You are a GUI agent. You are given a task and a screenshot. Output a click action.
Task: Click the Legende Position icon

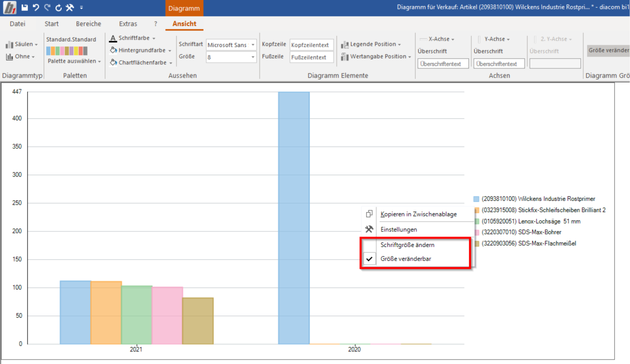point(345,45)
